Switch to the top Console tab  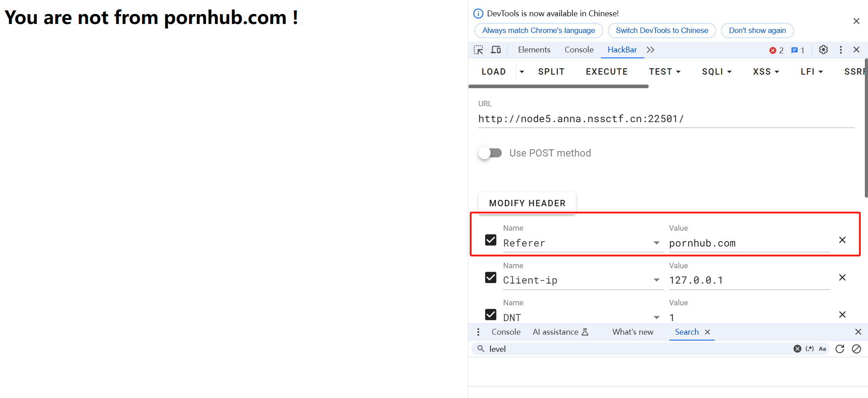pyautogui.click(x=579, y=50)
